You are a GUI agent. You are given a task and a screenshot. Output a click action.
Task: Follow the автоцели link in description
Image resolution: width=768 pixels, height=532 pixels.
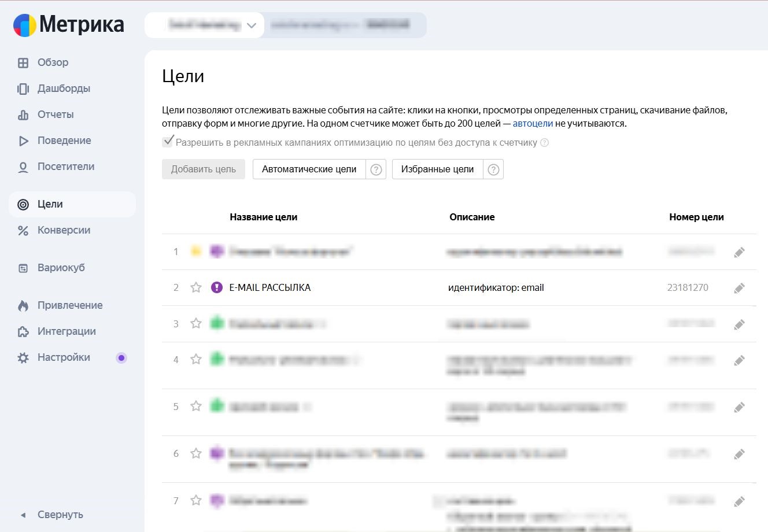(x=533, y=123)
